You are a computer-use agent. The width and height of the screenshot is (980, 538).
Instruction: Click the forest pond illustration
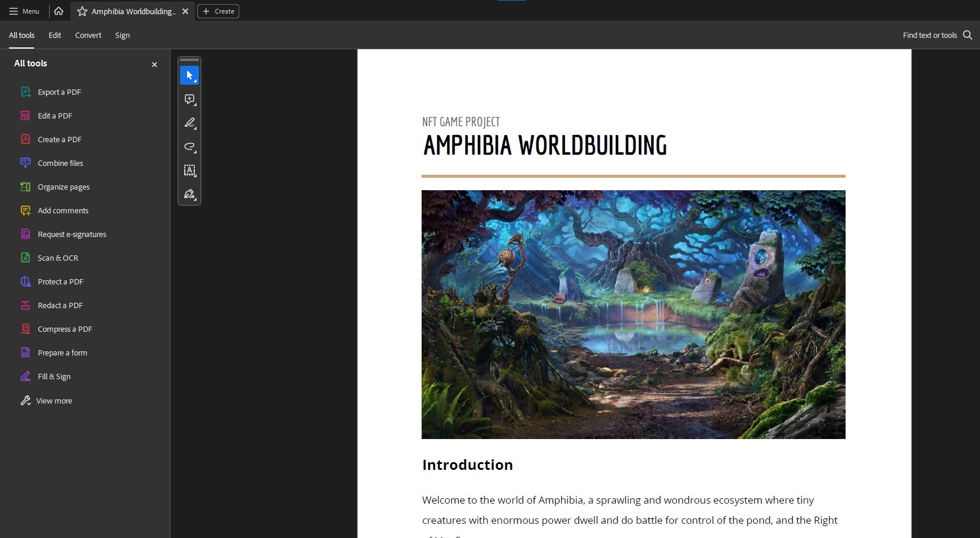point(634,315)
